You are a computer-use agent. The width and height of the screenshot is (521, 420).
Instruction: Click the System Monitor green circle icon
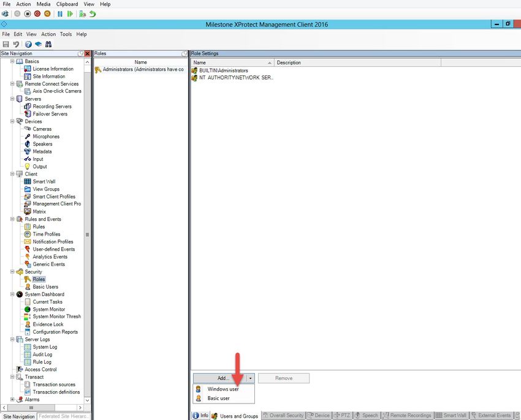pyautogui.click(x=28, y=309)
